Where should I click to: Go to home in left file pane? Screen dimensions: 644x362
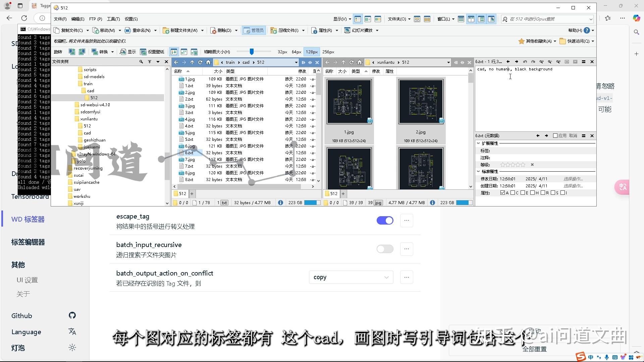(208, 62)
